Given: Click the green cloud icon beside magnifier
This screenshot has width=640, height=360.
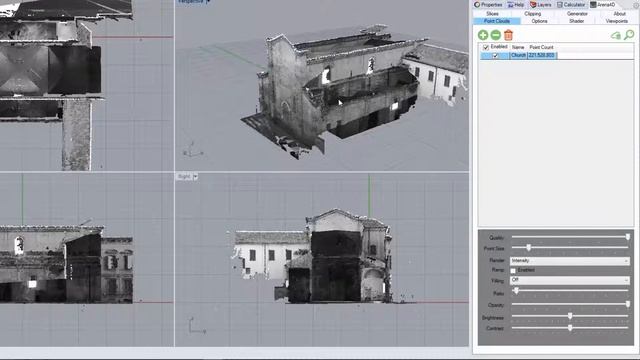Looking at the screenshot, I should pyautogui.click(x=616, y=36).
